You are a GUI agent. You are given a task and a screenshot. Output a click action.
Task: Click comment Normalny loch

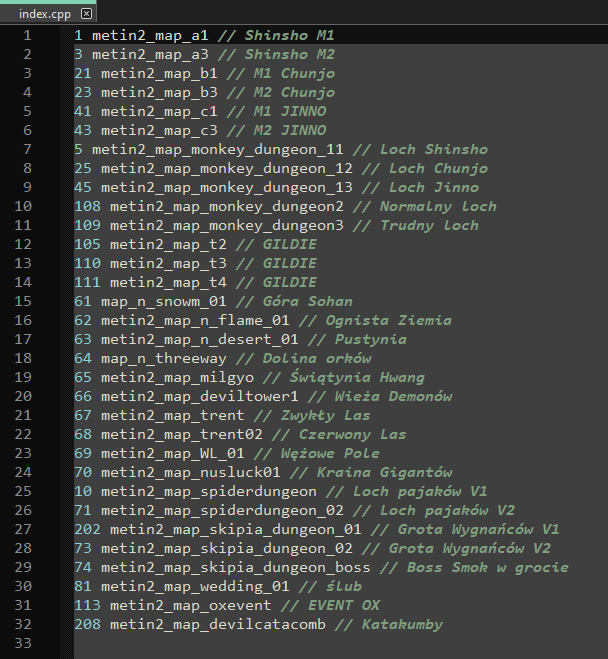point(438,206)
